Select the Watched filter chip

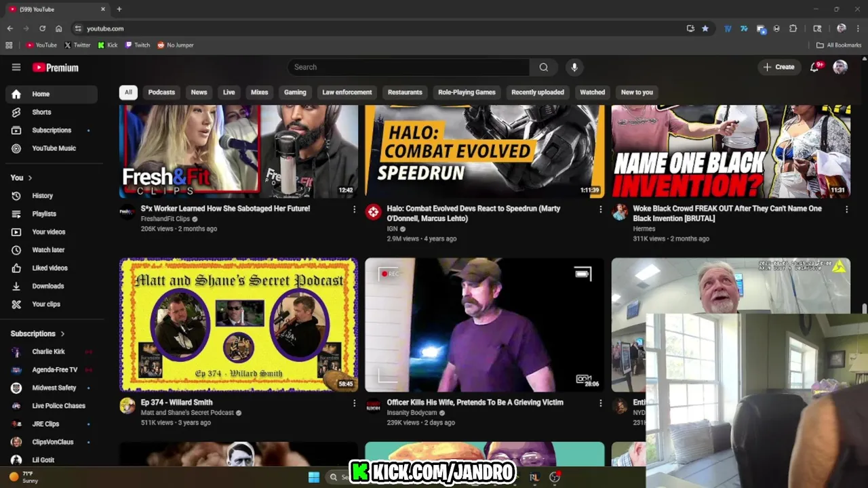pos(593,92)
